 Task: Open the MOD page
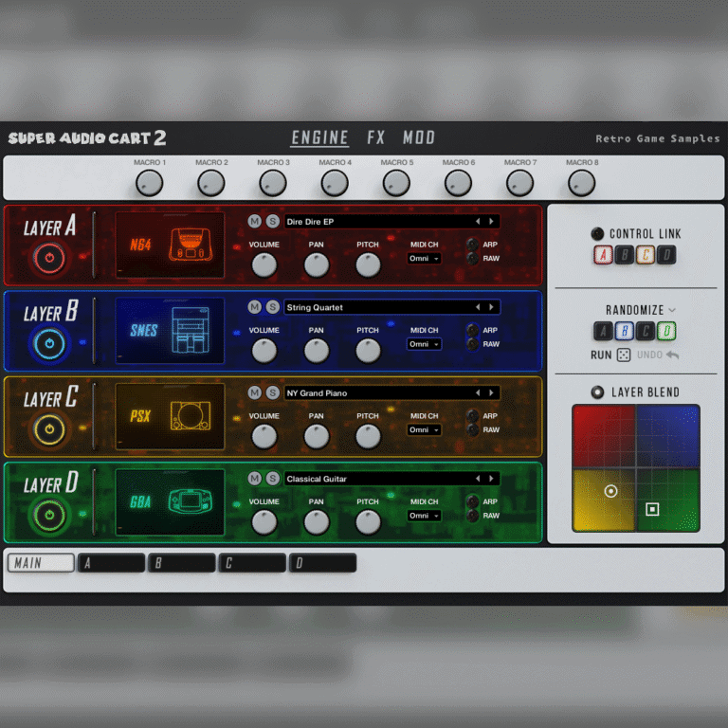(419, 138)
